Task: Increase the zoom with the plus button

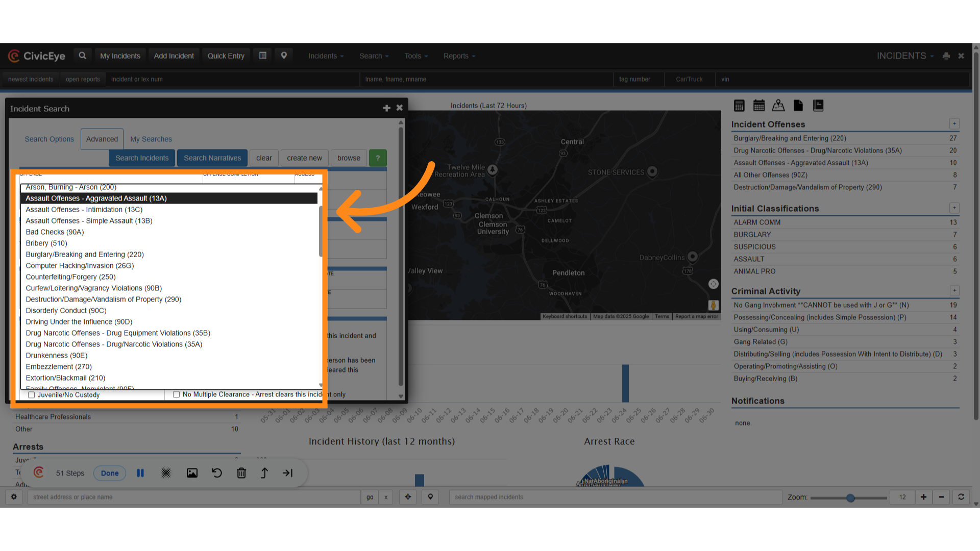Action: 923,497
